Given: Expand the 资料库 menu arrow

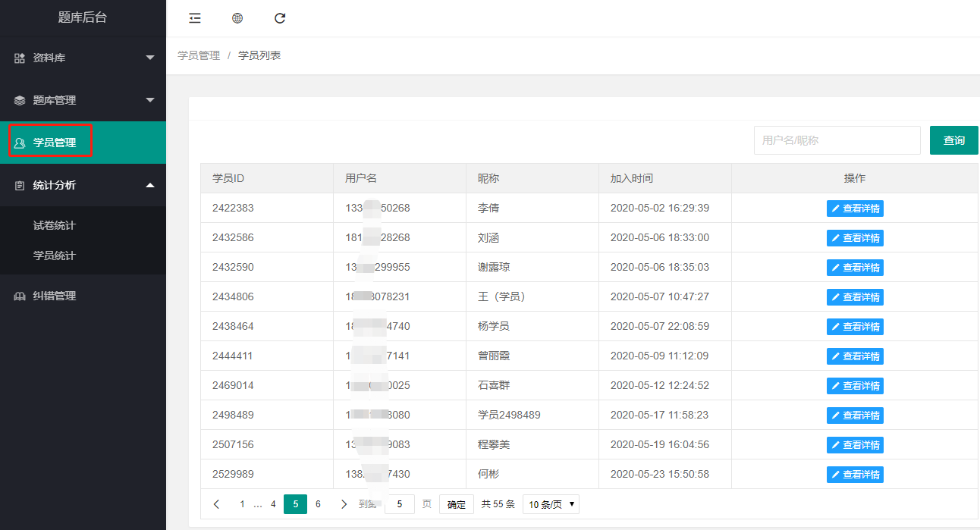Looking at the screenshot, I should click(x=150, y=58).
